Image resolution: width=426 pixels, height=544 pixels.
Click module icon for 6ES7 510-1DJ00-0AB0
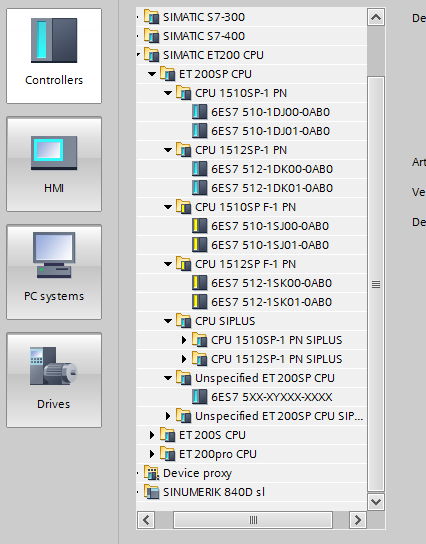[199, 112]
